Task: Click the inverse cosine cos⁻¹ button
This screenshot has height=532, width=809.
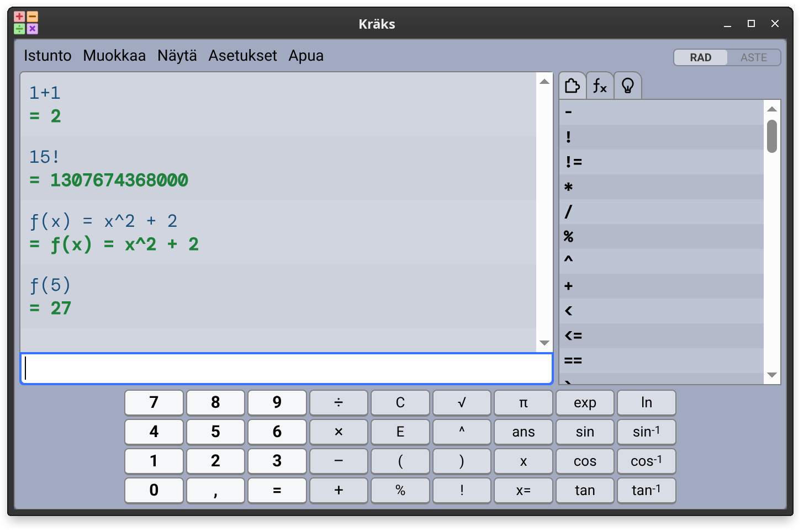Action: click(x=647, y=461)
